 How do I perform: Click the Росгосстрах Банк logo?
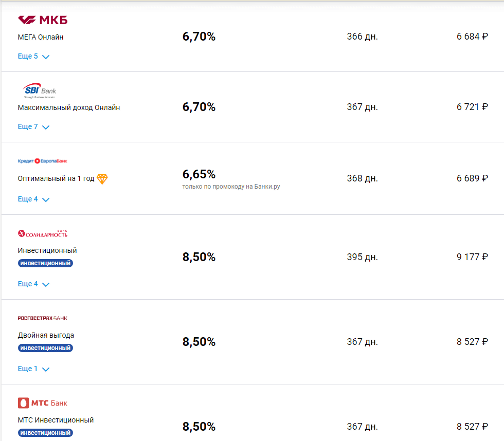43,318
